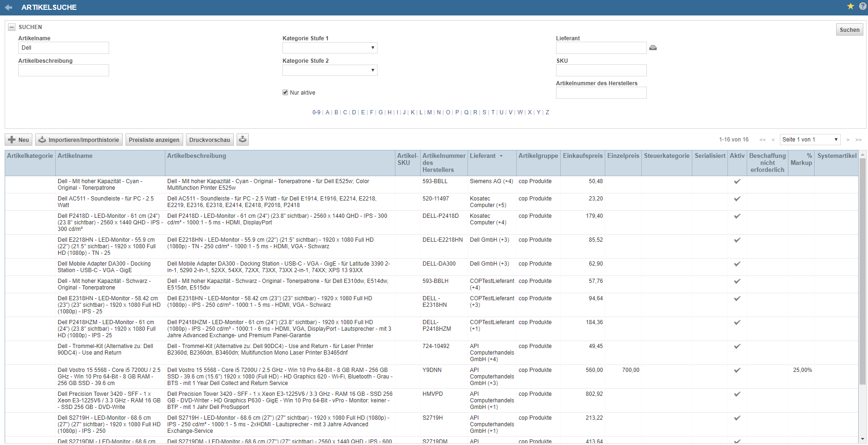Viewport: 868px width, 445px height.
Task: Sort by Systemartikel column header
Action: (x=837, y=156)
